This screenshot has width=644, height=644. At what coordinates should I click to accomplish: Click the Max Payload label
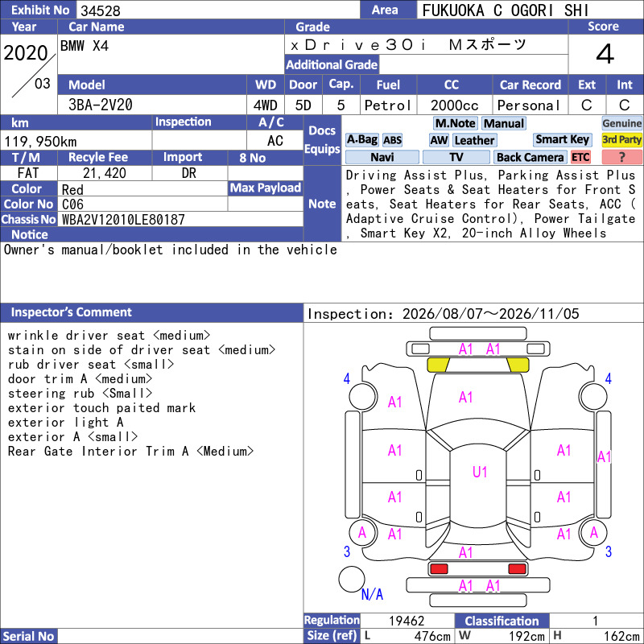tap(266, 188)
